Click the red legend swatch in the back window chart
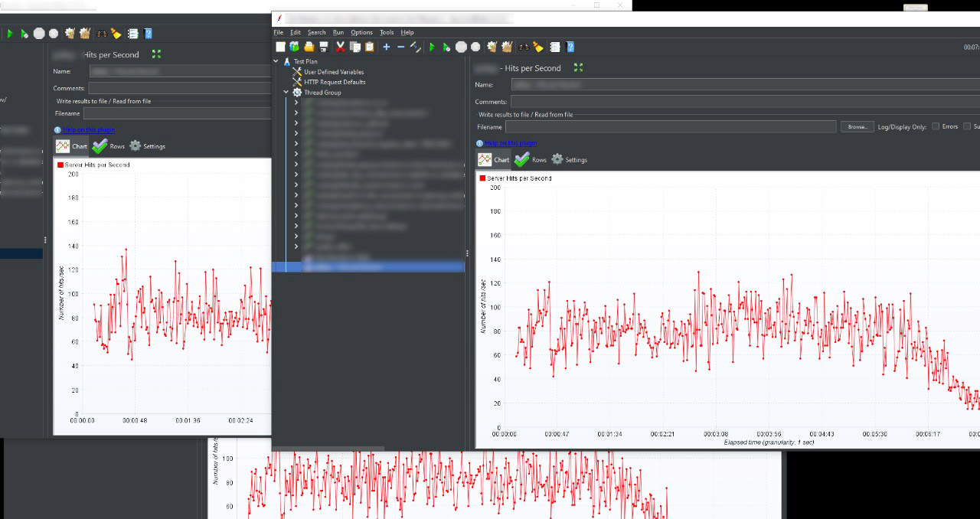The width and height of the screenshot is (980, 519). (x=60, y=165)
